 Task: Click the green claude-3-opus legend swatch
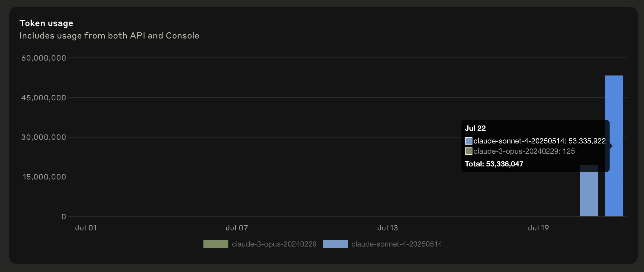pos(216,244)
